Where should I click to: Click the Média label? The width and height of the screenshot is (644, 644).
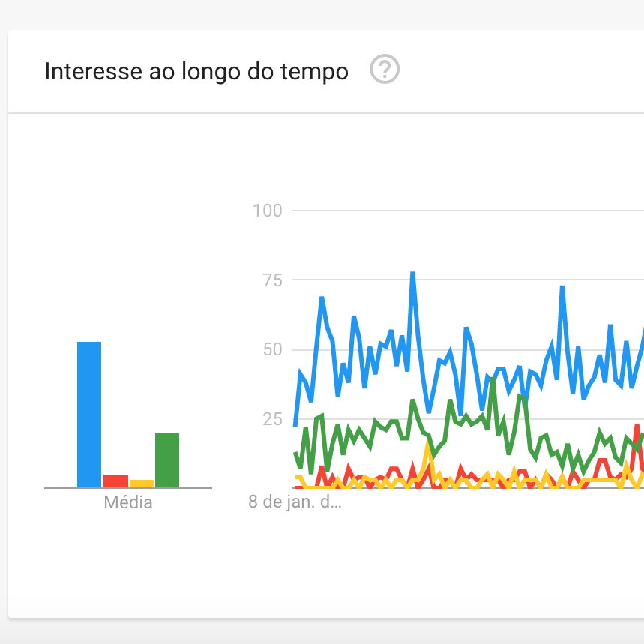coord(128,502)
